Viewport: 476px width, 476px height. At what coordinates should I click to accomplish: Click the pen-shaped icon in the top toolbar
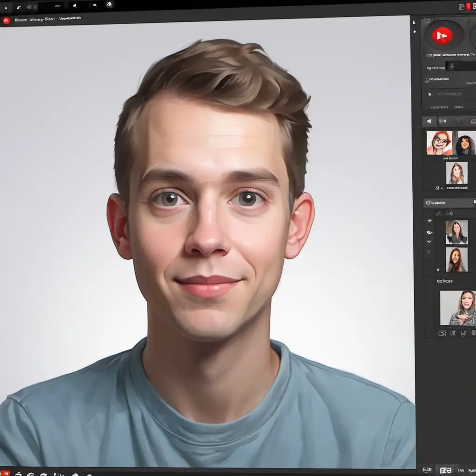[x=19, y=7]
